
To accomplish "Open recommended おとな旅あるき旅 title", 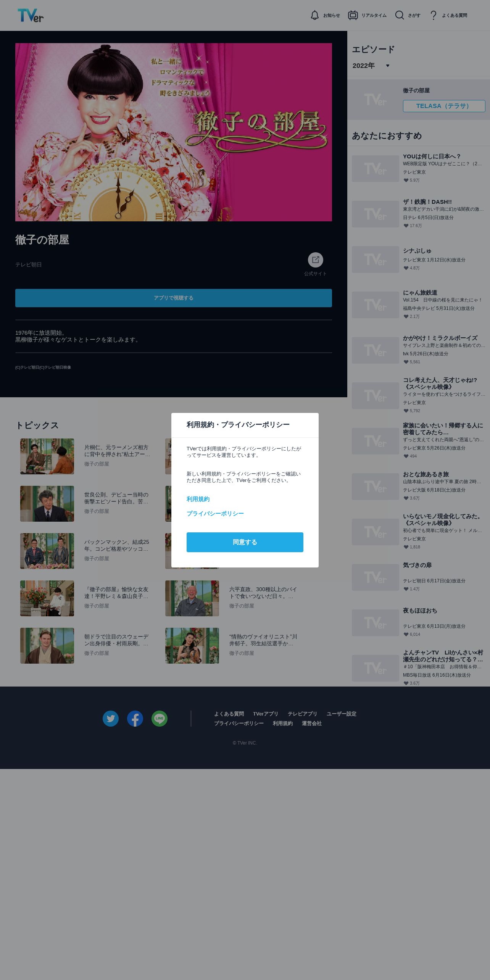I will pyautogui.click(x=426, y=474).
